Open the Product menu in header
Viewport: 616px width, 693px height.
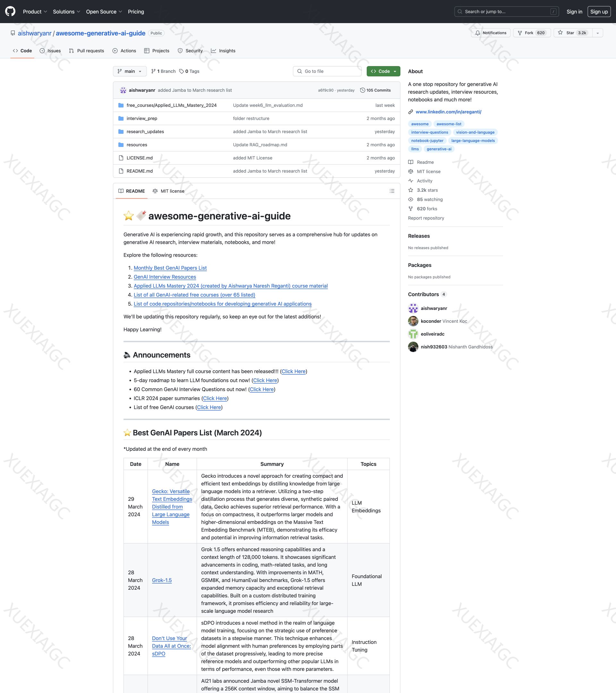(35, 12)
